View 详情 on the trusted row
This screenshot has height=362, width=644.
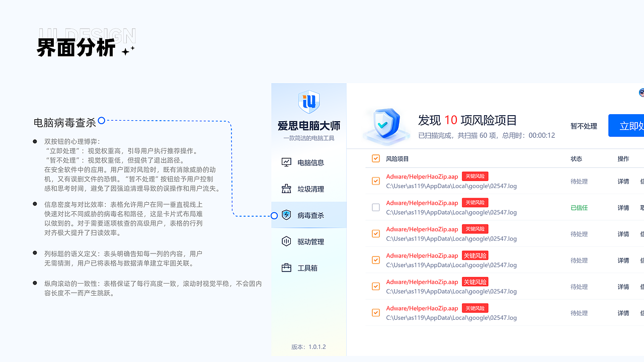623,207
